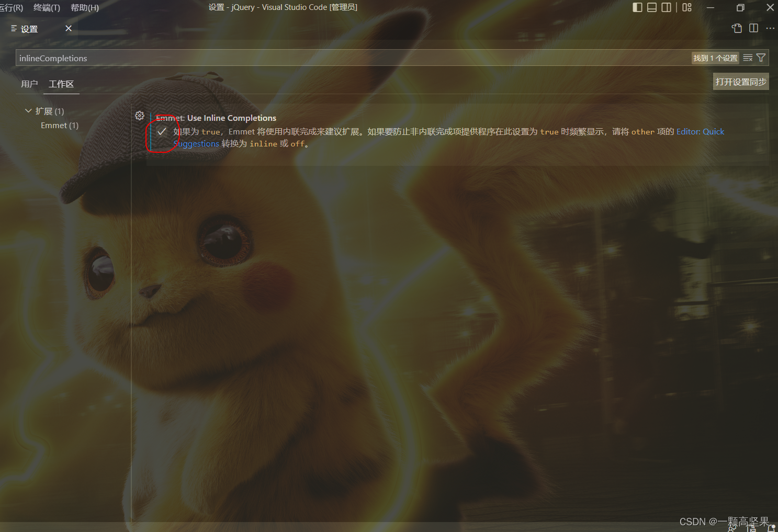Image resolution: width=778 pixels, height=532 pixels.
Task: Focus the inlineCompletions search field
Action: pyautogui.click(x=354, y=58)
